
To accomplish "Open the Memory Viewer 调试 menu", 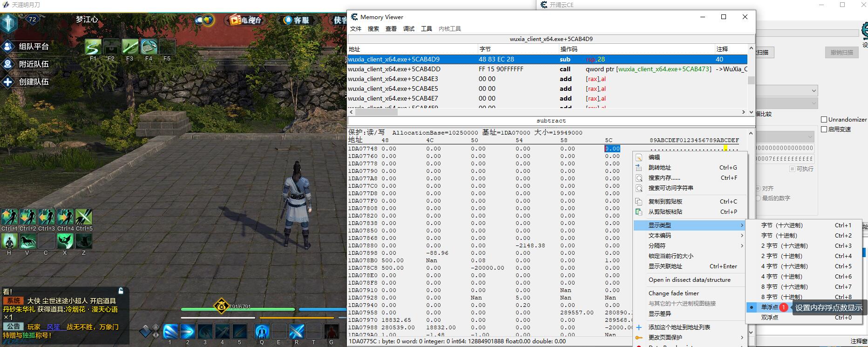I will tap(409, 29).
